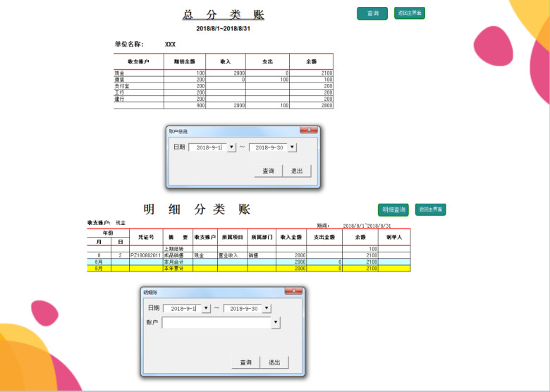Viewport: 550px width, 392px height.
Task: Click the 总分类账 date range 2018/8/1~2018/8/31
Action: tap(223, 28)
